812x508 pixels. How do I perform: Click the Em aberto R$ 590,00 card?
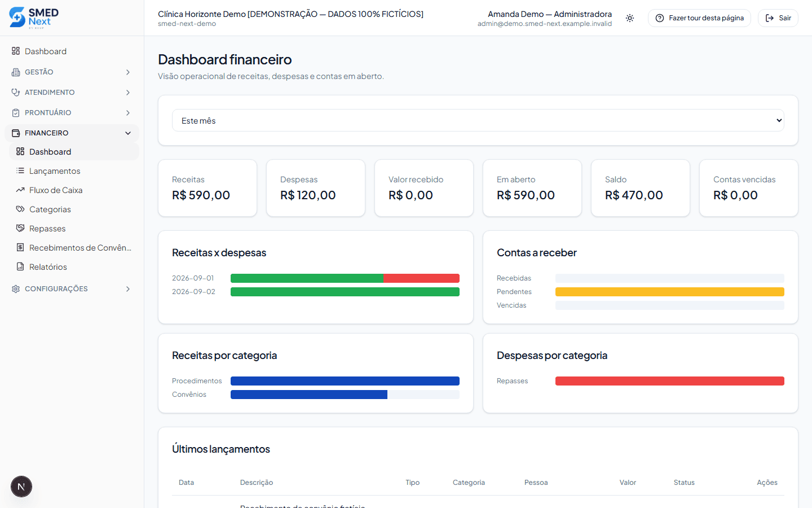pyautogui.click(x=532, y=188)
